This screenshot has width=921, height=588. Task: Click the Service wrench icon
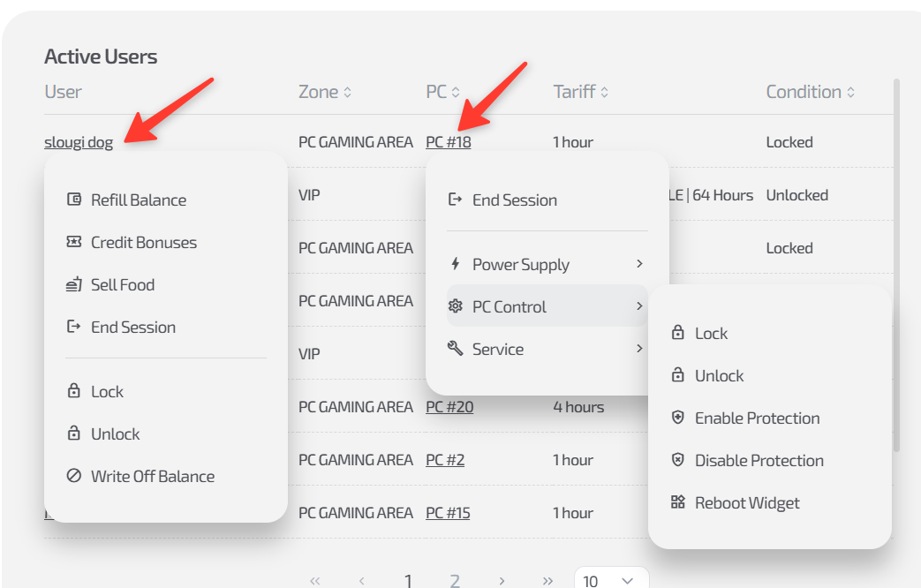tap(456, 349)
